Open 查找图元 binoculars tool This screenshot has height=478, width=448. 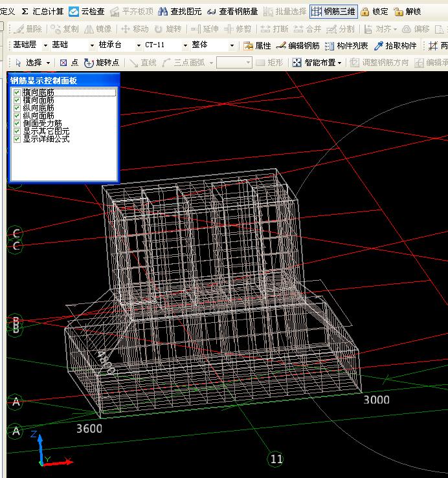[x=180, y=12]
